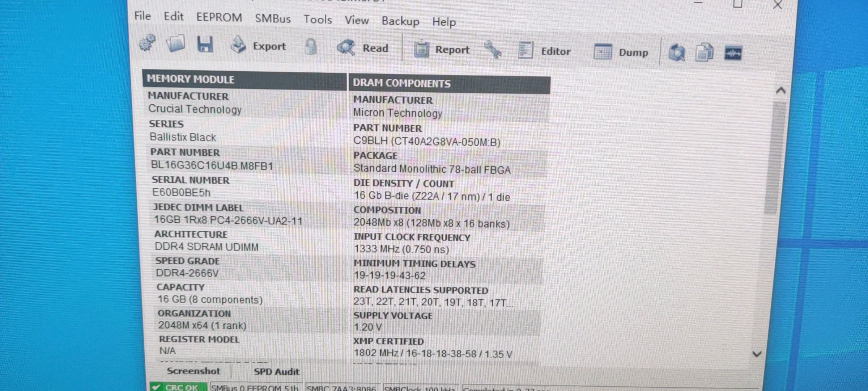Select the Crucial Technology manufacturer value
868x391 pixels.
(x=195, y=109)
